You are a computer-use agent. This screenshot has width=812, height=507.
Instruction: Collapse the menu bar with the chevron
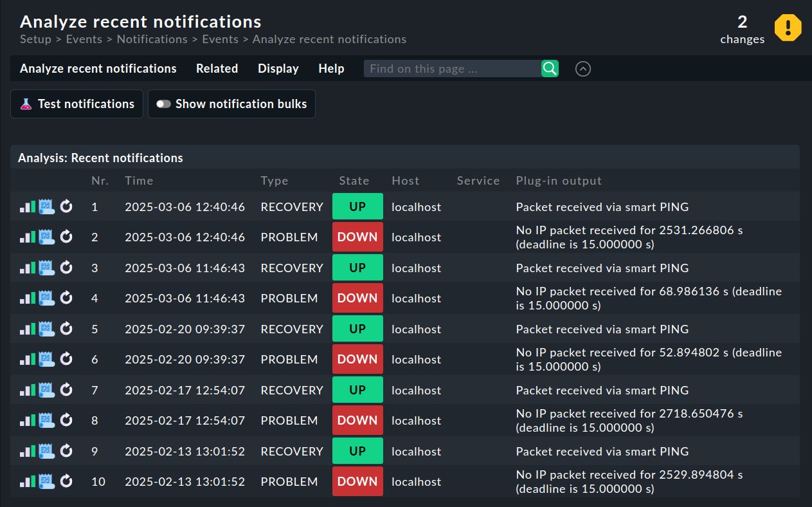(x=582, y=69)
